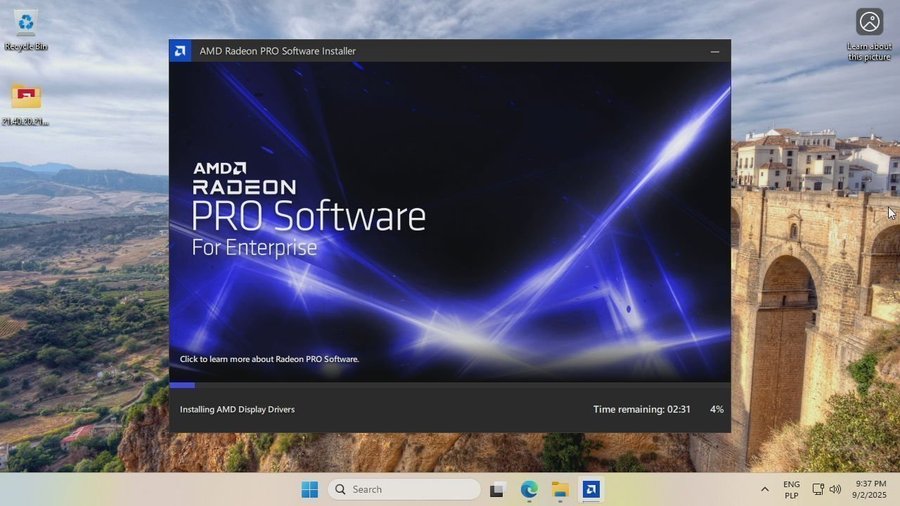The height and width of the screenshot is (506, 900).
Task: Click the AMD logo in installer title bar
Action: [x=180, y=51]
